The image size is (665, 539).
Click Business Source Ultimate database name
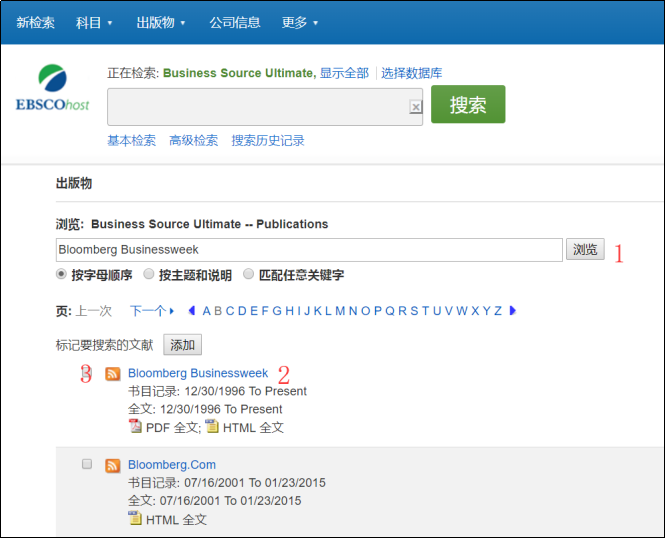pyautogui.click(x=240, y=73)
